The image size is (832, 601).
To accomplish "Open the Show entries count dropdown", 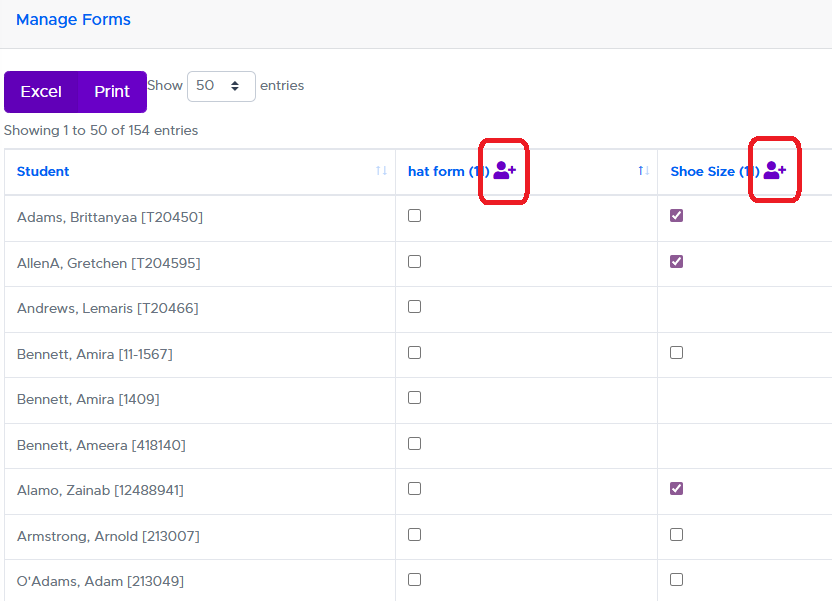I will (x=221, y=86).
